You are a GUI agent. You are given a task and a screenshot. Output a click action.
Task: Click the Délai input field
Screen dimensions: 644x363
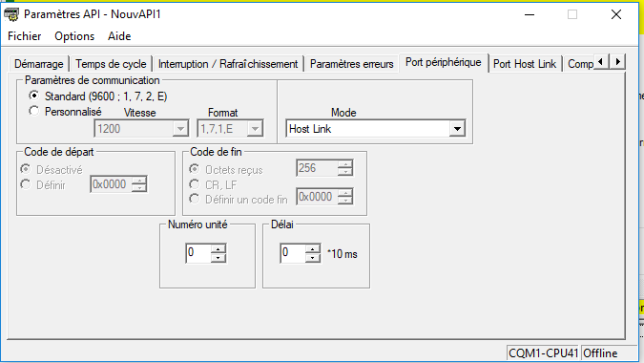(293, 253)
